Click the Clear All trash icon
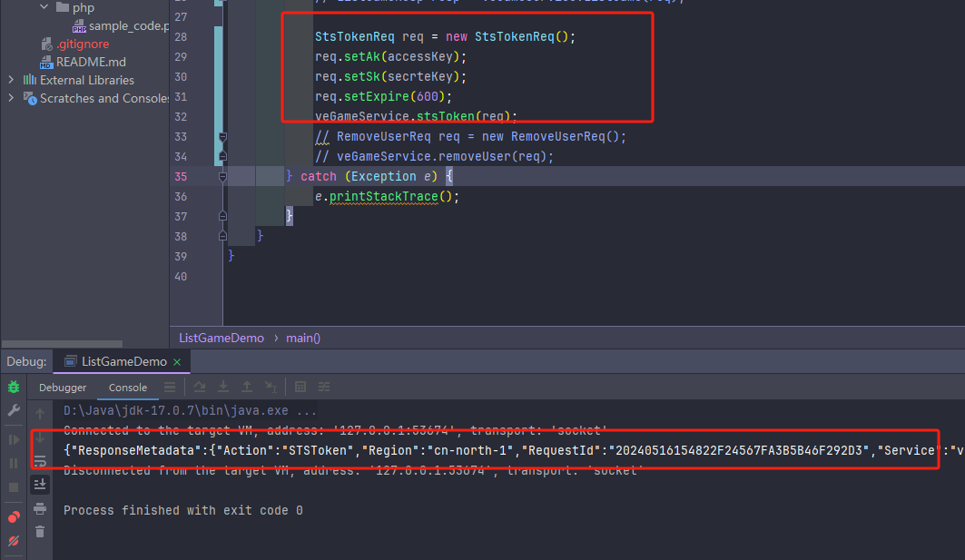 pyautogui.click(x=40, y=532)
